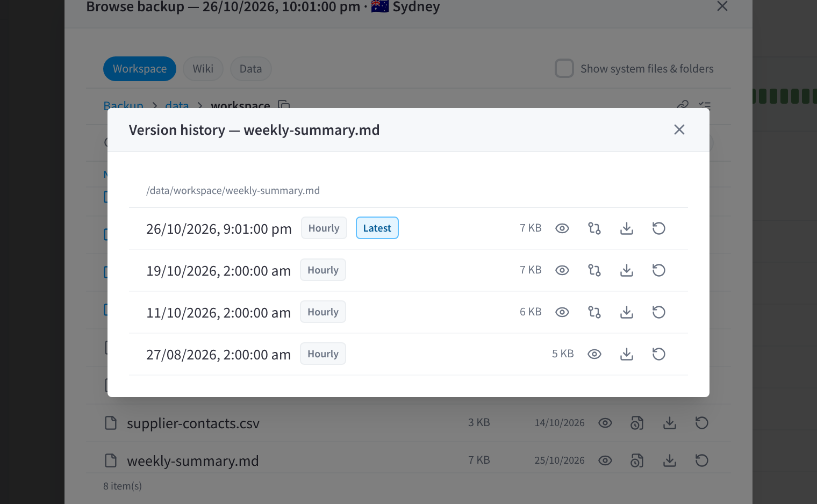
Task: Select the 11/10/2026, 2:00:00 am timestamp
Action: (218, 313)
